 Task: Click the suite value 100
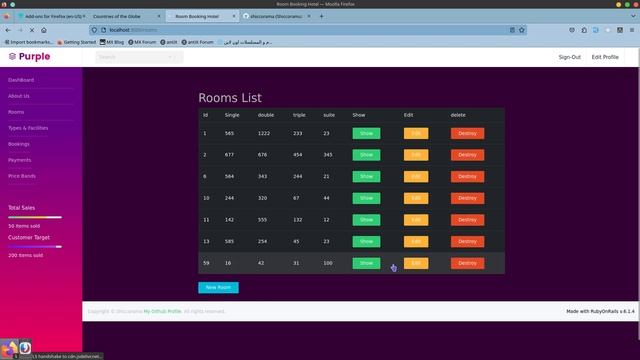click(328, 263)
